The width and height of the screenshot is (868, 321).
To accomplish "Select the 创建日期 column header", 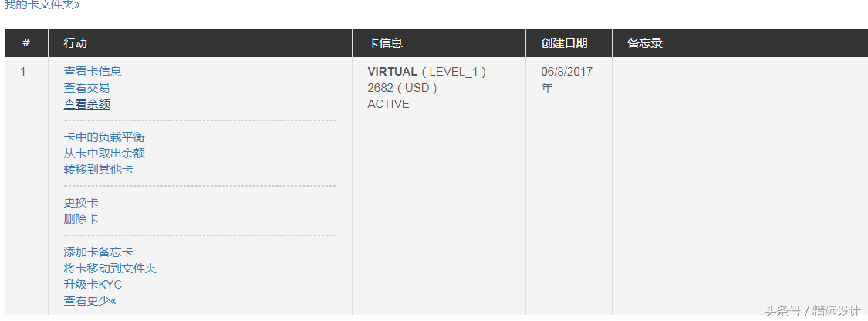I will 564,43.
